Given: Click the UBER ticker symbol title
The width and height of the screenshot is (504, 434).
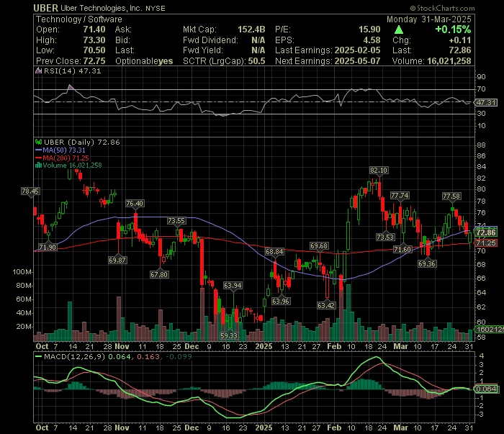Looking at the screenshot, I should coord(45,8).
